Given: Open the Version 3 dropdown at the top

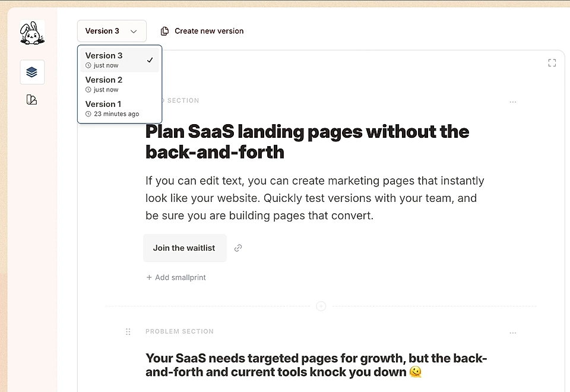Looking at the screenshot, I should 112,30.
